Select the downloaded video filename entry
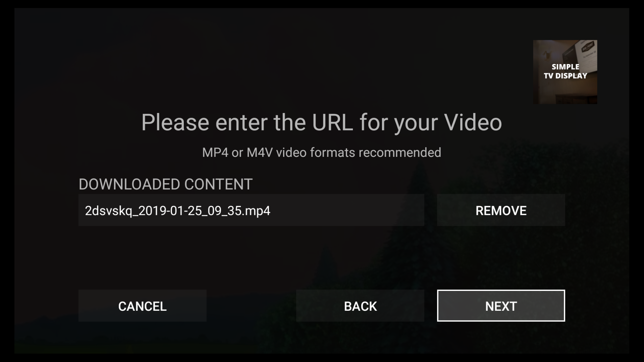The width and height of the screenshot is (644, 362). 177,211
